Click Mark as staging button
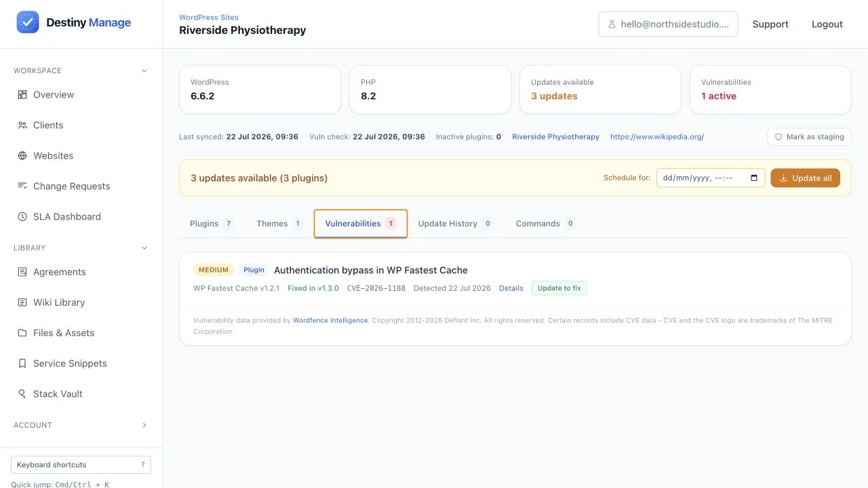 point(809,137)
